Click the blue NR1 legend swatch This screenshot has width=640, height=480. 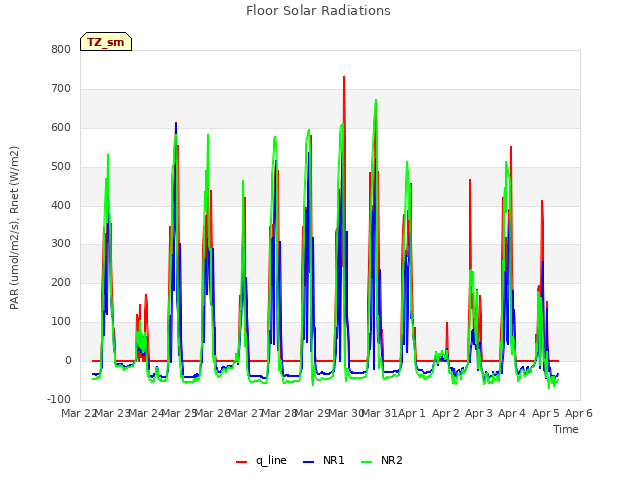pos(309,462)
